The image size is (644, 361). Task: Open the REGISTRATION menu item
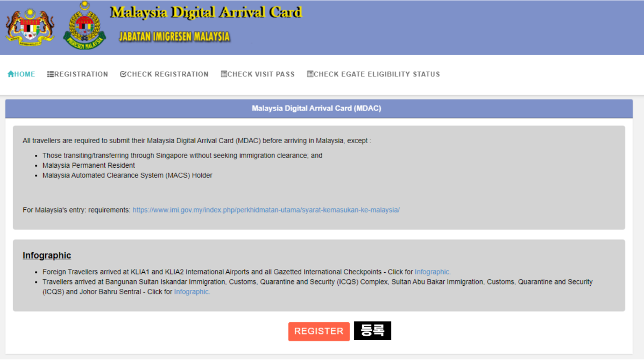tap(77, 74)
